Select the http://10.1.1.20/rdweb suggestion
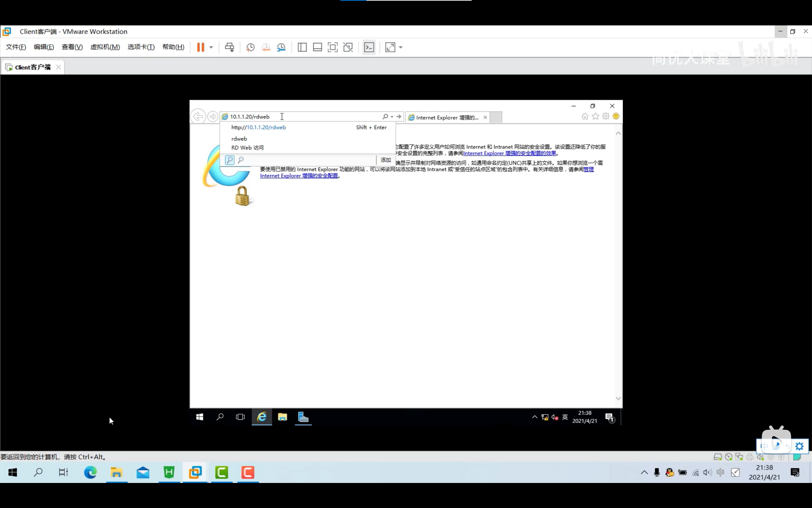 click(x=258, y=127)
